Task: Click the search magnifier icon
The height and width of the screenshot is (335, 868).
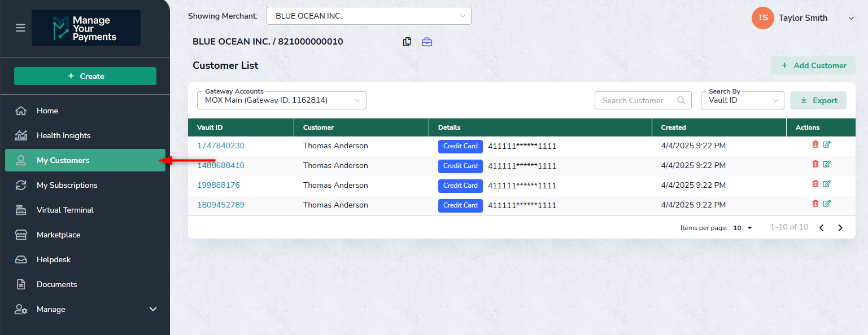Action: (x=682, y=100)
